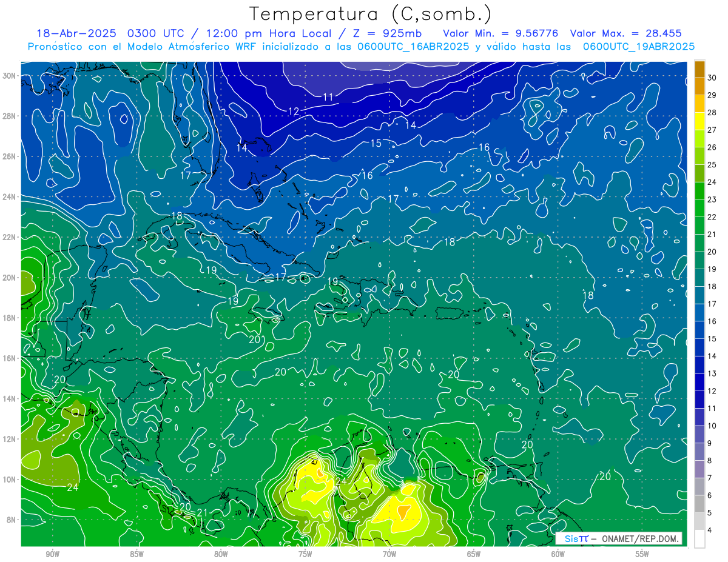Click the '14N' latitude axis label
Viewport: 728px width, 562px height.
(8, 398)
